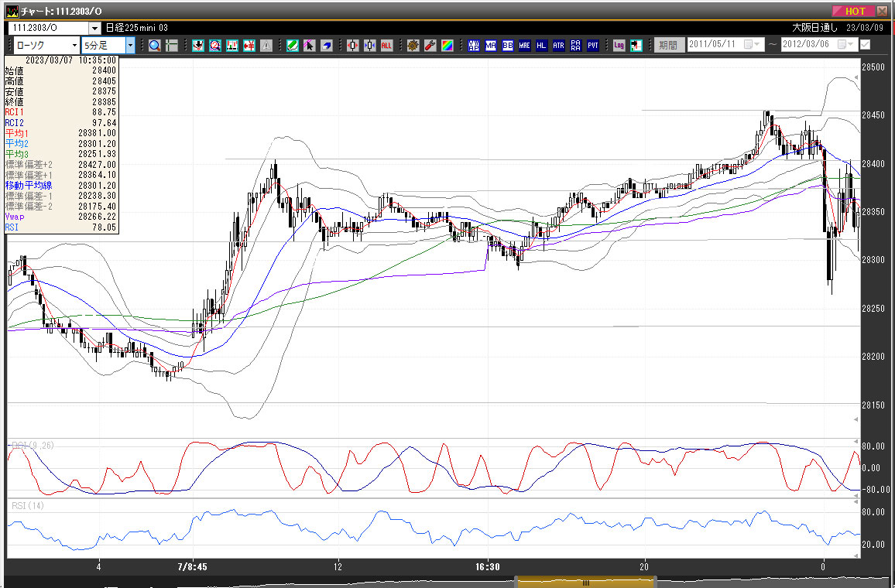
Task: Click the chart app icon in title bar
Action: (x=12, y=12)
